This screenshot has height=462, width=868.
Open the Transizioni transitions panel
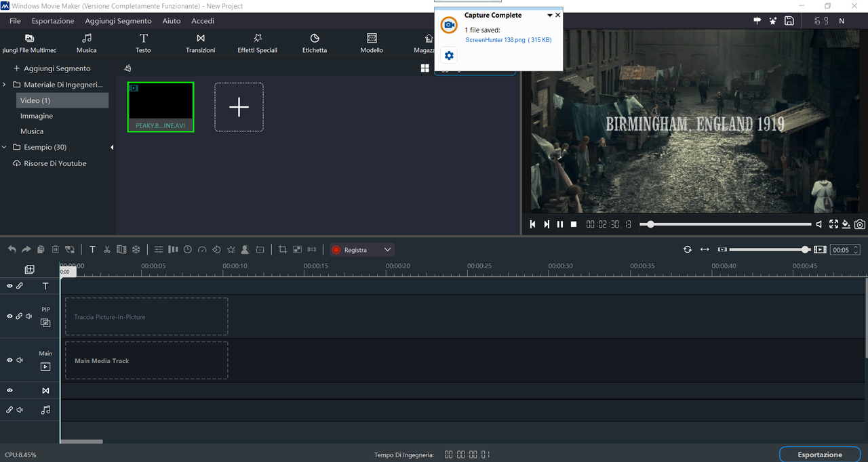point(201,43)
